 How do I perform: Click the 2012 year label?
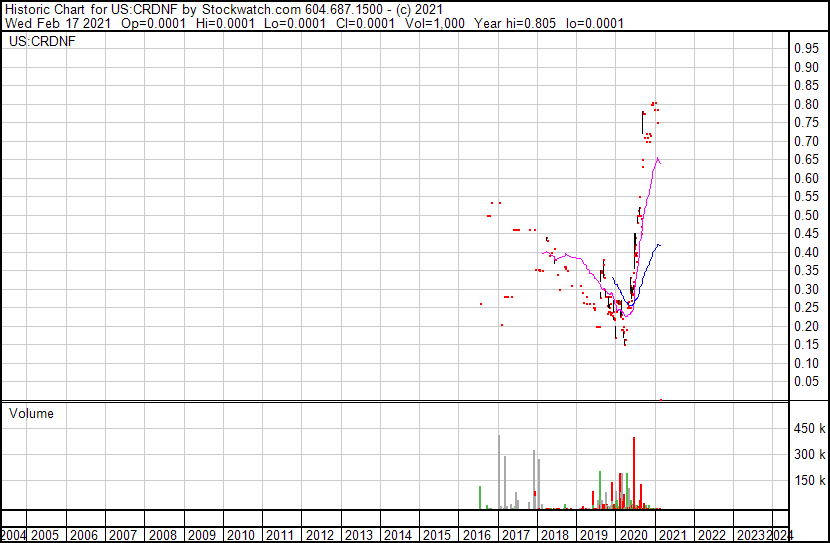click(320, 535)
